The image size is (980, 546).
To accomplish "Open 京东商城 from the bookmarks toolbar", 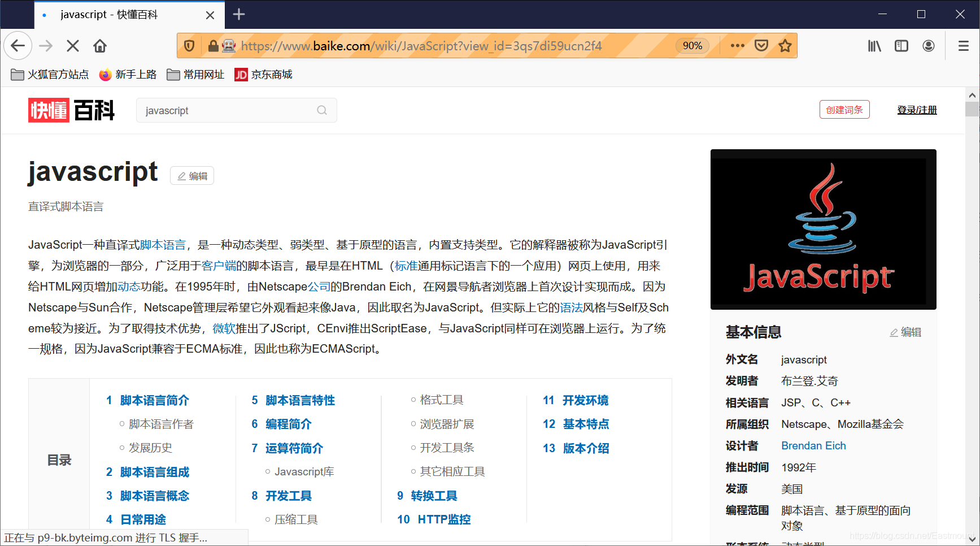I will click(263, 74).
